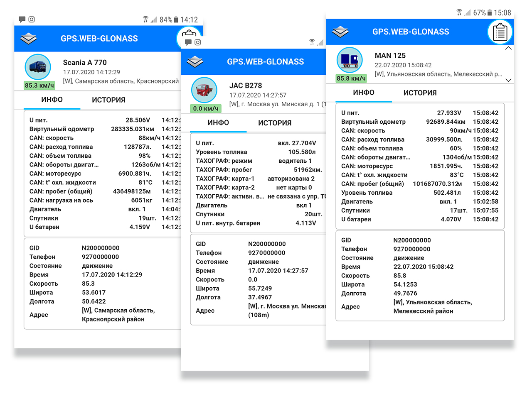The height and width of the screenshot is (394, 532).
Task: Click the JAC B278 red truck avatar
Action: 204,90
